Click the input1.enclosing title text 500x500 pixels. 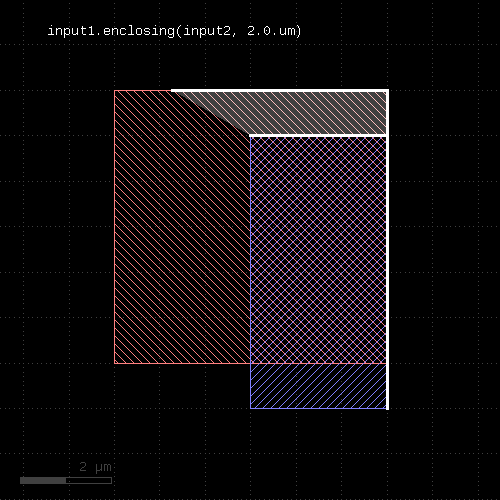(174, 31)
